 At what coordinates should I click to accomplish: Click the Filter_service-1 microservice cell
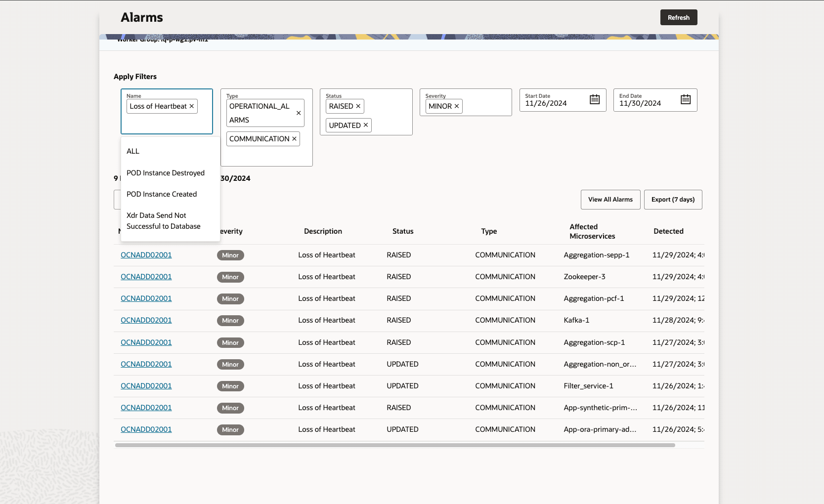(589, 386)
